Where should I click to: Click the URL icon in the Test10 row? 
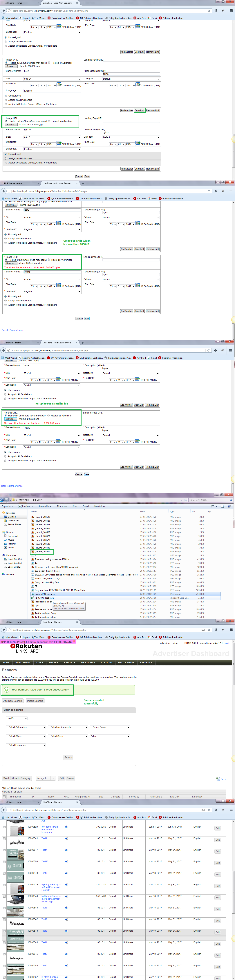(x=66, y=861)
